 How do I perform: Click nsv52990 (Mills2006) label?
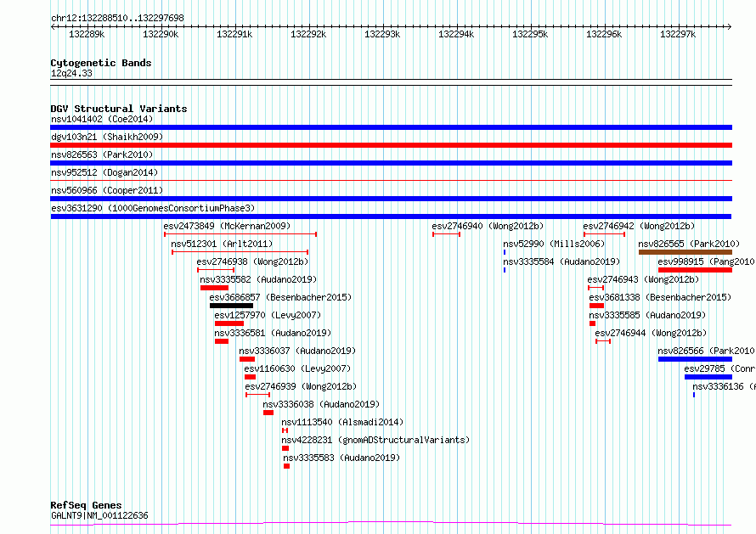pos(554,244)
